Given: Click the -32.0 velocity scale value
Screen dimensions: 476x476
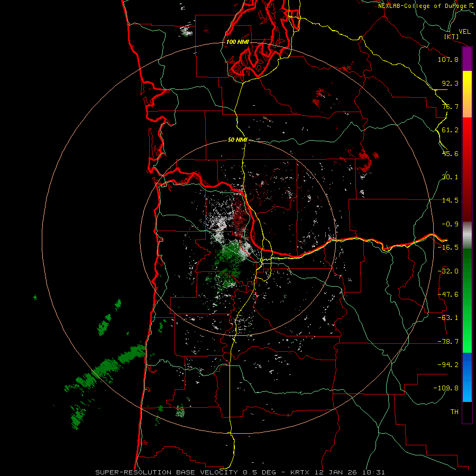Looking at the screenshot, I should [x=448, y=271].
